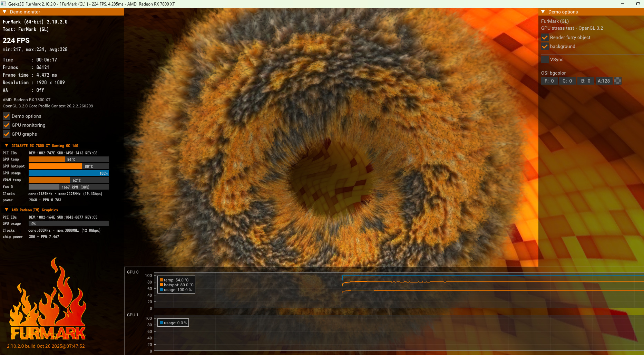
Task: Click the Resolution '1920 x 1009' value
Action: click(50, 83)
